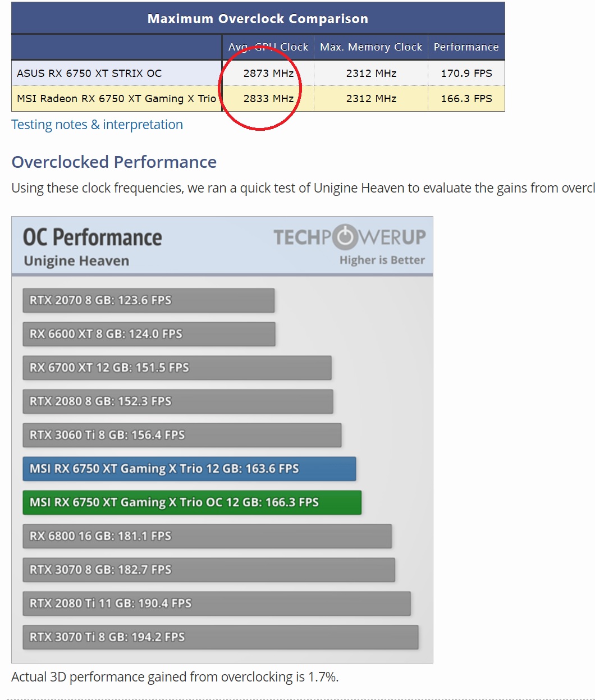This screenshot has height=700, width=595.
Task: Click the 2873 MHz GPU clock cell
Action: [268, 74]
